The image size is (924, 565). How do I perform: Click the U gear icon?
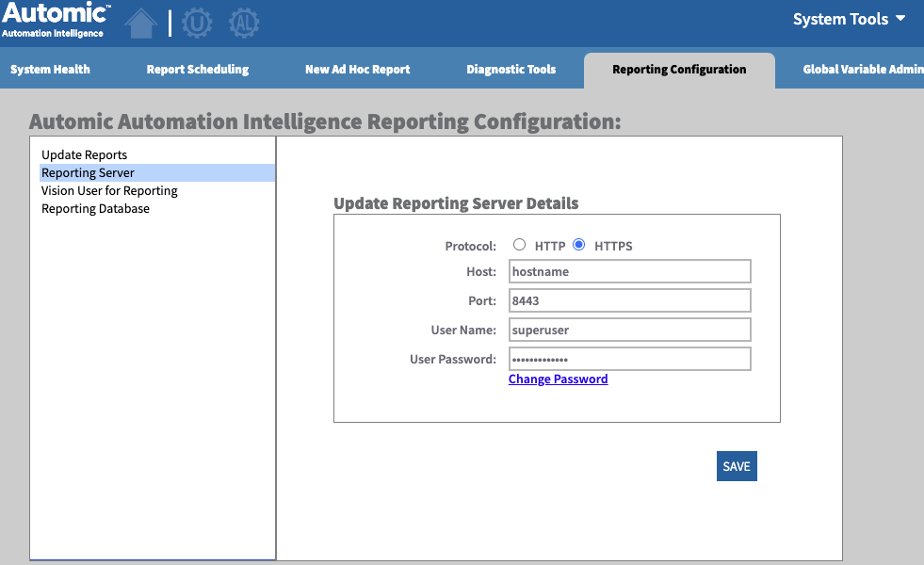197,23
